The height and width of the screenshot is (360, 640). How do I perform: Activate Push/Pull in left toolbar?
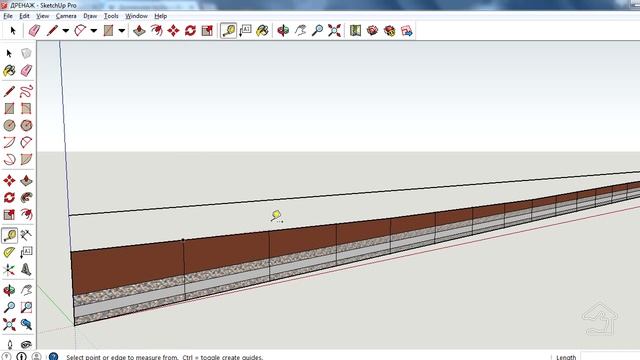coord(26,180)
